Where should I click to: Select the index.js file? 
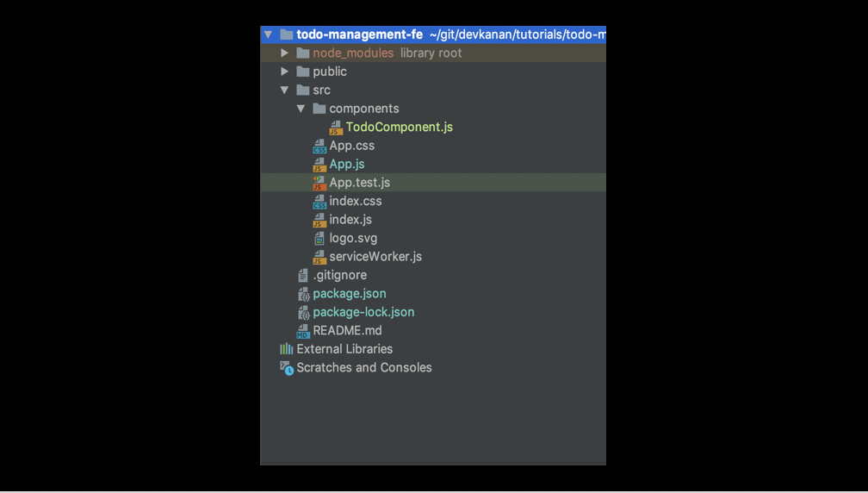click(350, 220)
